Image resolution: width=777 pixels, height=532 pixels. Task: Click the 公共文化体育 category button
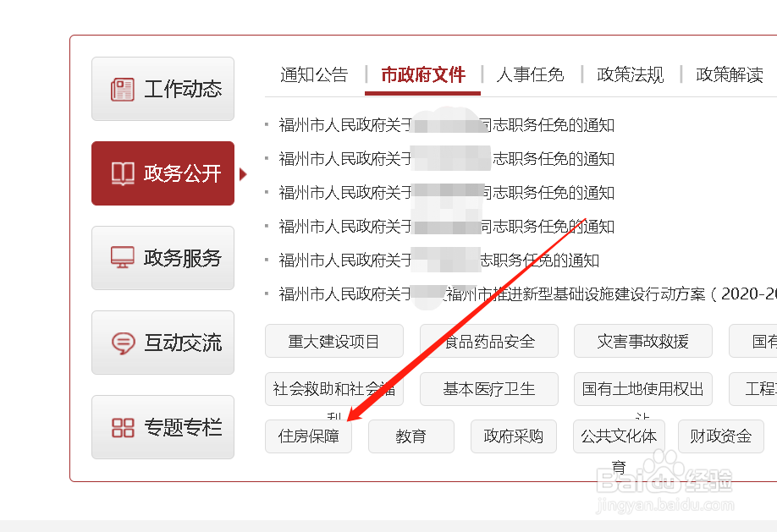619,436
